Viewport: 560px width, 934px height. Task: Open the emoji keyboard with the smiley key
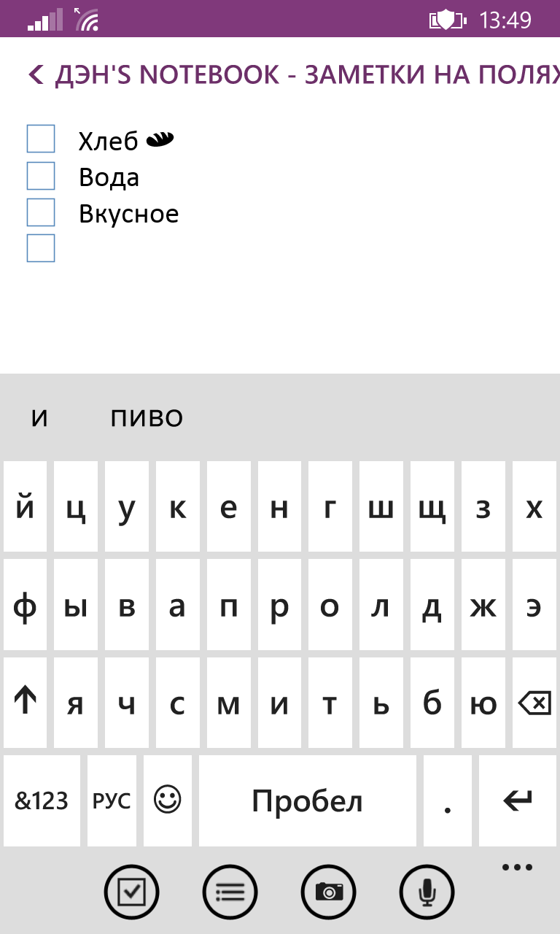[168, 800]
